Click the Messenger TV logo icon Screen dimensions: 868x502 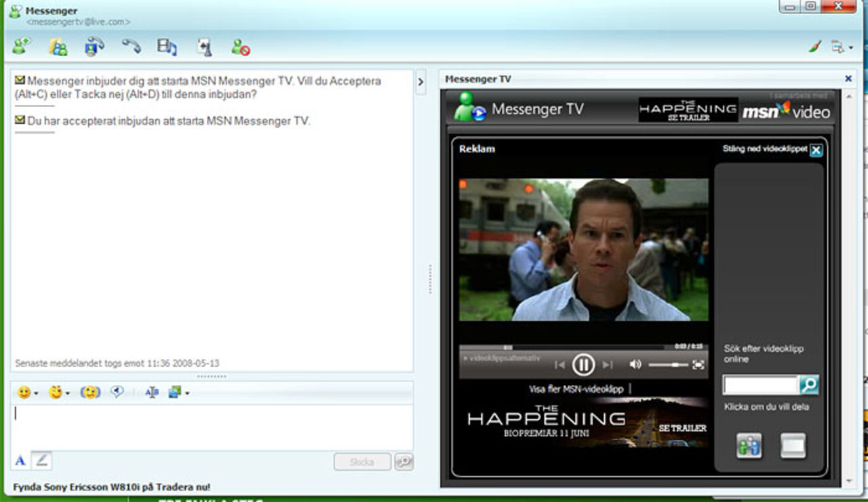[470, 107]
